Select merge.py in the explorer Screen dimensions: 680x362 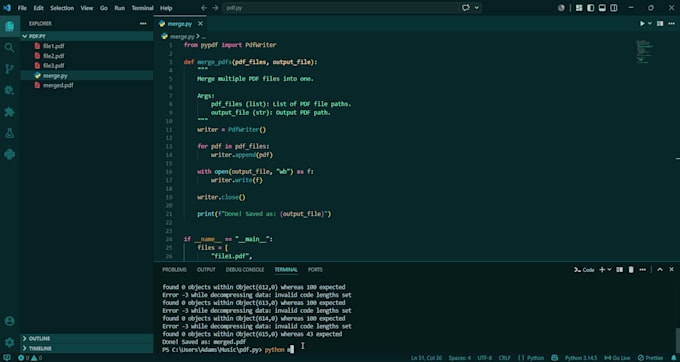point(87,75)
